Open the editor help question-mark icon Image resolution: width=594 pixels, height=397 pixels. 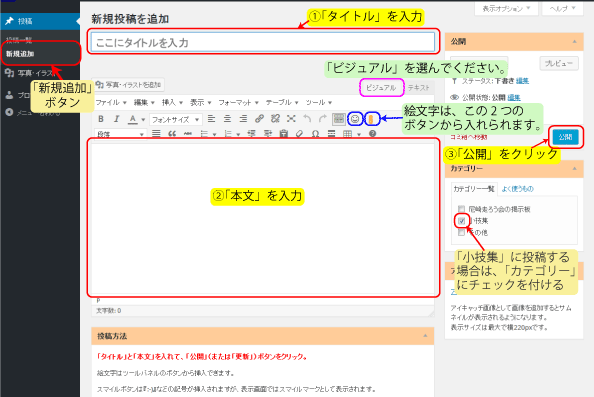372,133
